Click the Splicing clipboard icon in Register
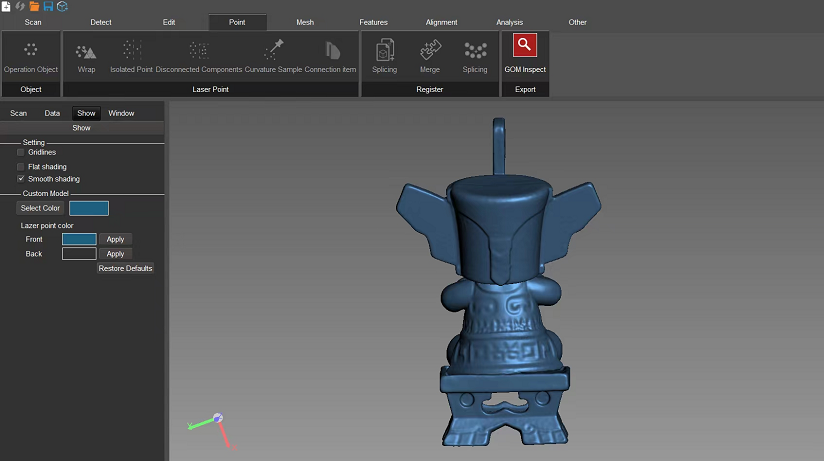The width and height of the screenshot is (824, 461). click(385, 56)
